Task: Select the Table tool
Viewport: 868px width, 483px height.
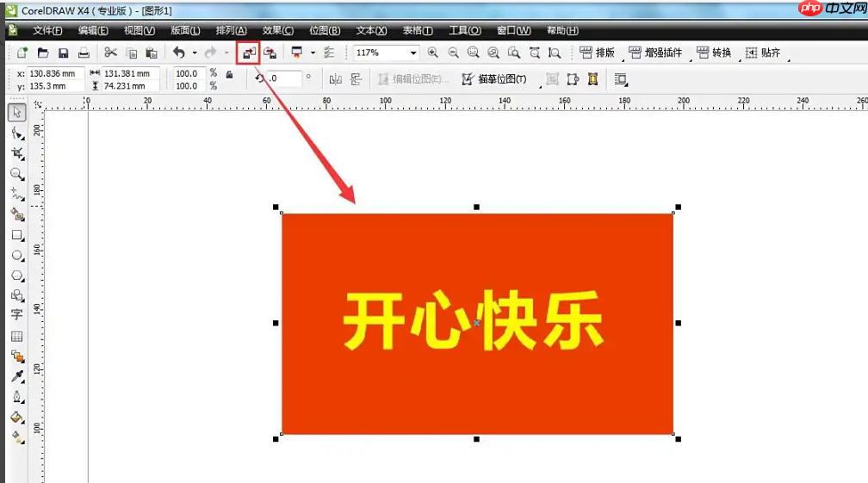Action: click(16, 336)
